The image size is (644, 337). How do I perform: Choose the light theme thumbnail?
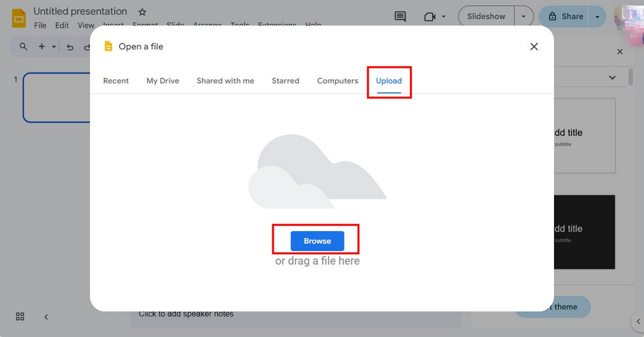pyautogui.click(x=585, y=135)
